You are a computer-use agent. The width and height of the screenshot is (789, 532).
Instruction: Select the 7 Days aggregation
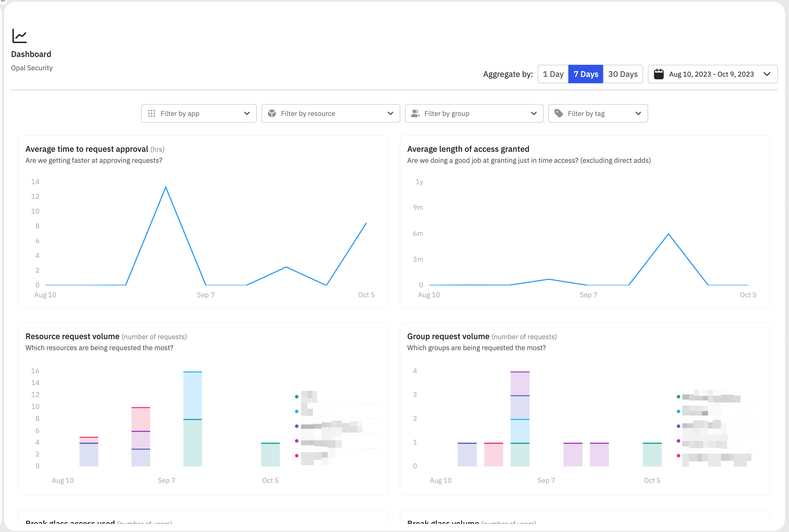[586, 74]
